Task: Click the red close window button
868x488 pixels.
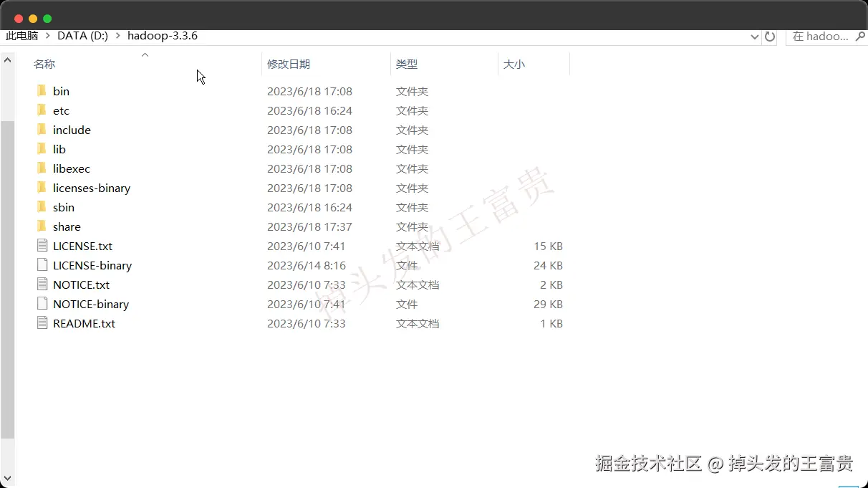Action: (19, 19)
